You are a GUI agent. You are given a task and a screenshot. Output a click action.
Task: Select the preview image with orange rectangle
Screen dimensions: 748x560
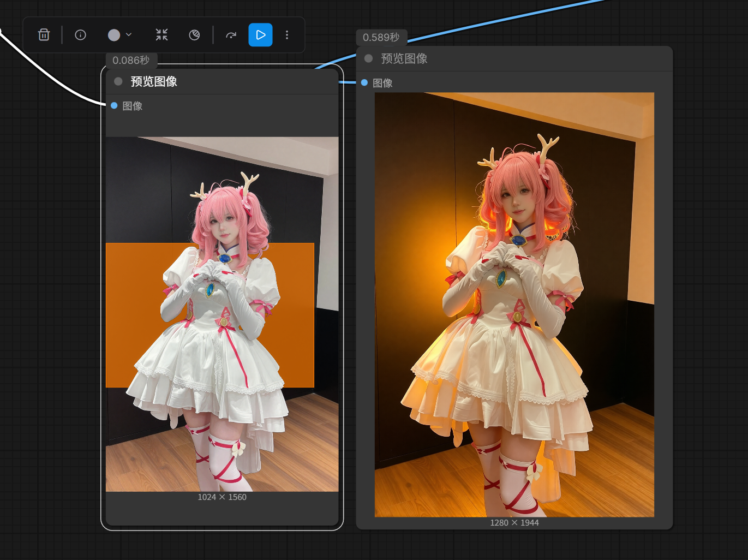(222, 314)
